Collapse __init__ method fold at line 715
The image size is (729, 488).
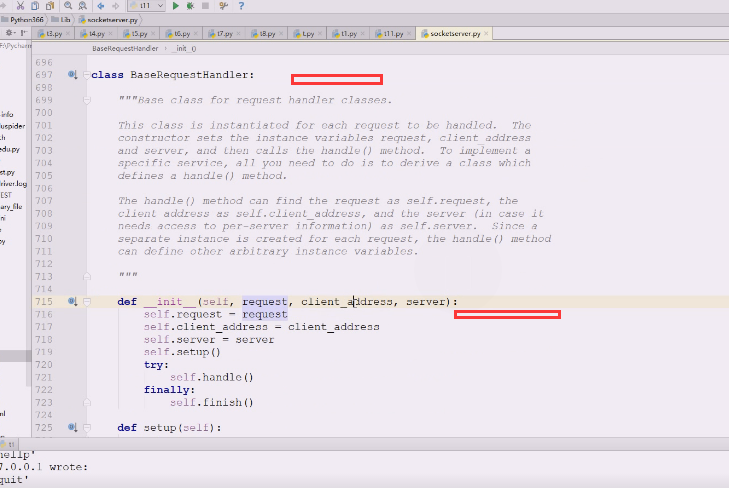[86, 302]
